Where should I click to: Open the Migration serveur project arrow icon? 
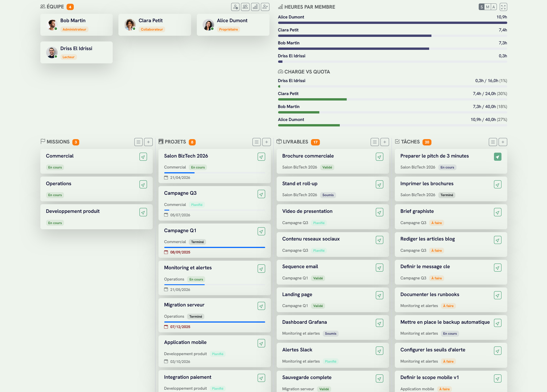261,306
